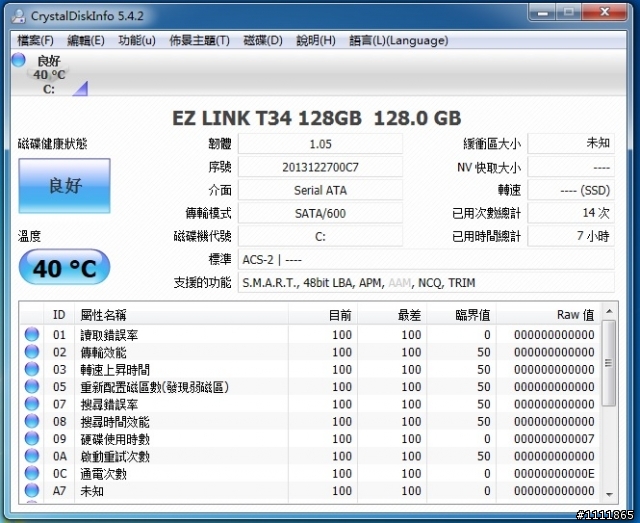Click the drive letter field C:

(320, 236)
